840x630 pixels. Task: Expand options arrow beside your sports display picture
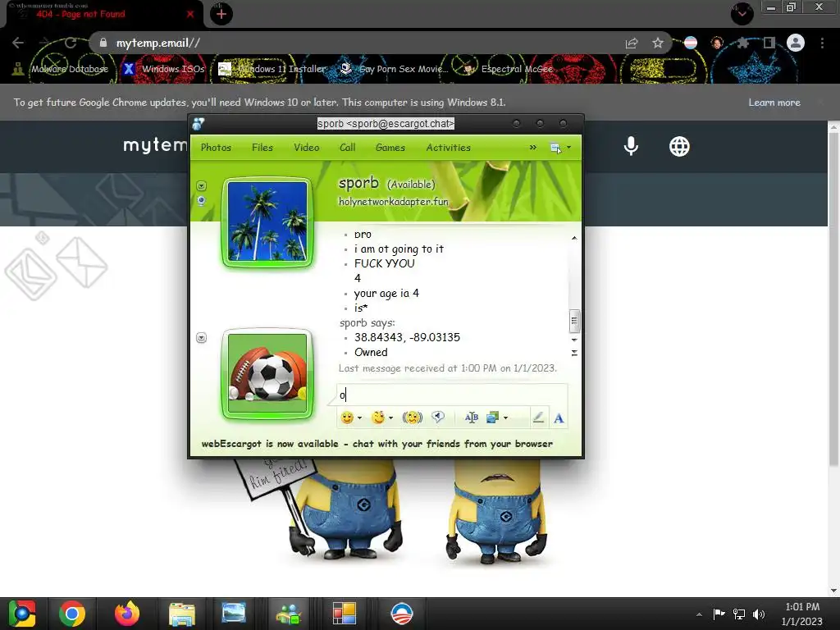(x=202, y=337)
